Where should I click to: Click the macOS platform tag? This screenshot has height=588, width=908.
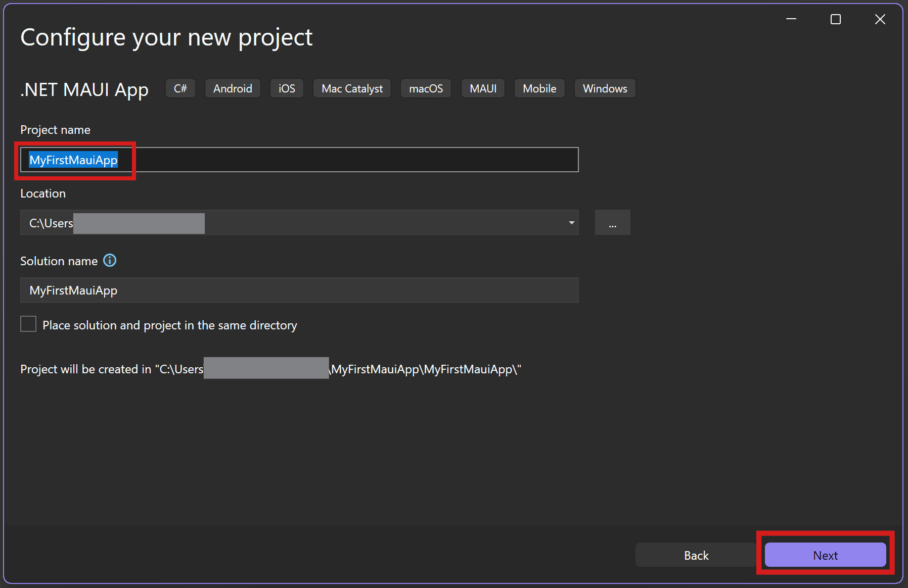(426, 88)
